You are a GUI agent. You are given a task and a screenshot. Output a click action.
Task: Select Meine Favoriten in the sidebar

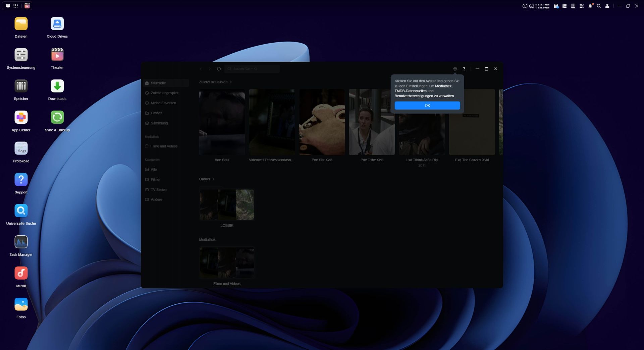[x=163, y=103]
